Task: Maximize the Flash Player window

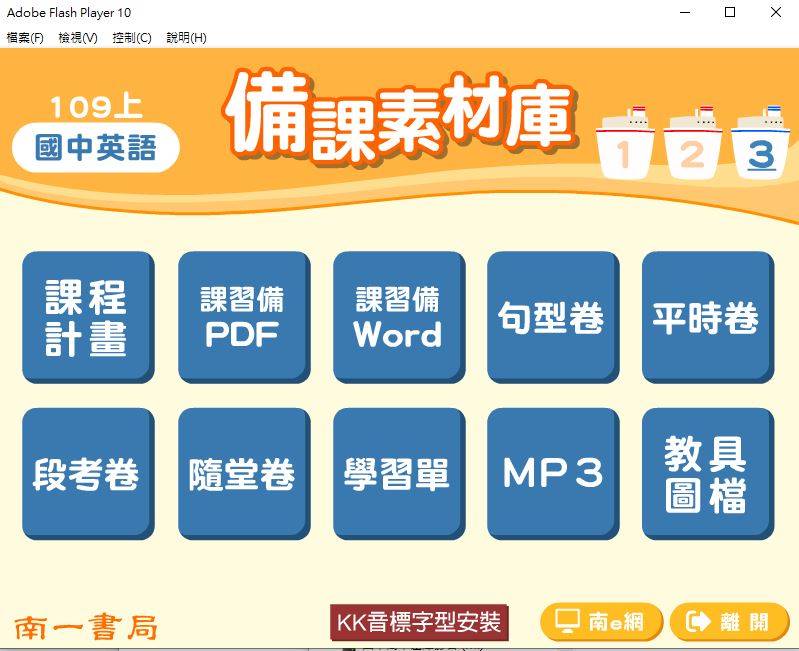Action: 730,12
